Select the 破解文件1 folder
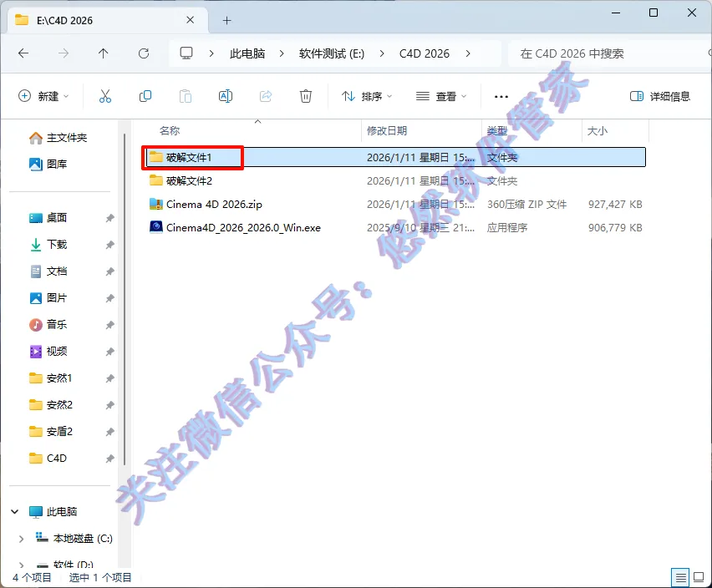This screenshot has height=588, width=712. coord(394,157)
